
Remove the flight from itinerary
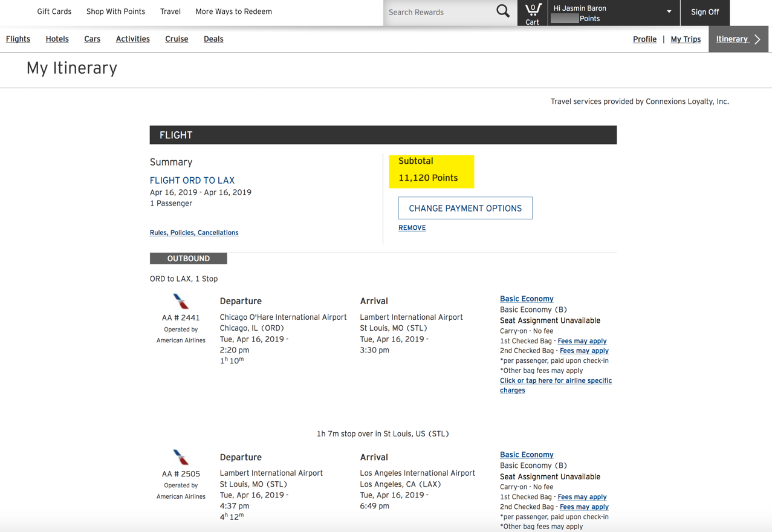(412, 228)
